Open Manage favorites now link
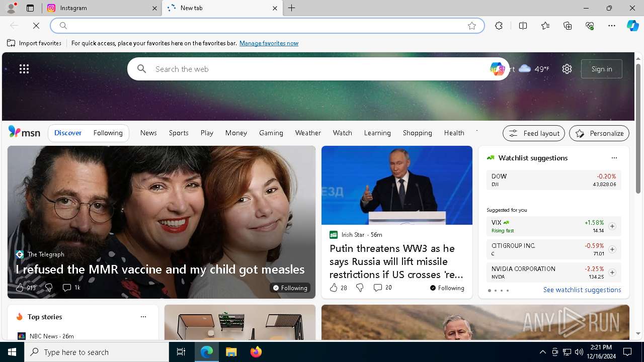 click(269, 43)
